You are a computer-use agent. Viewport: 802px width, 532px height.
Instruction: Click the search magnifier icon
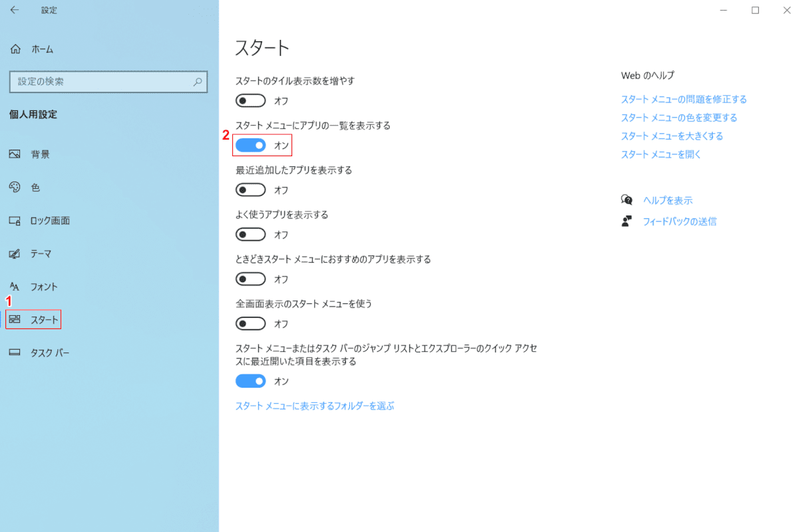tap(198, 82)
